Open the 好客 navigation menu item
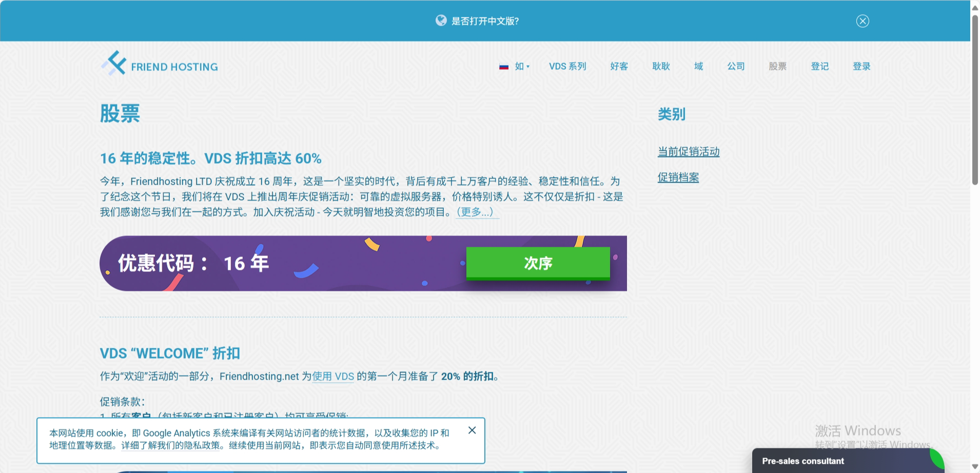This screenshot has height=473, width=980. click(x=619, y=66)
